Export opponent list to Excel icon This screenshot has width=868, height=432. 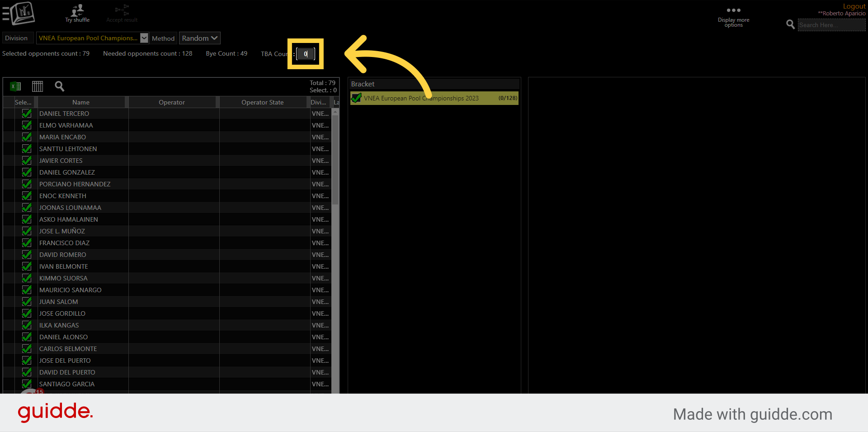(16, 86)
